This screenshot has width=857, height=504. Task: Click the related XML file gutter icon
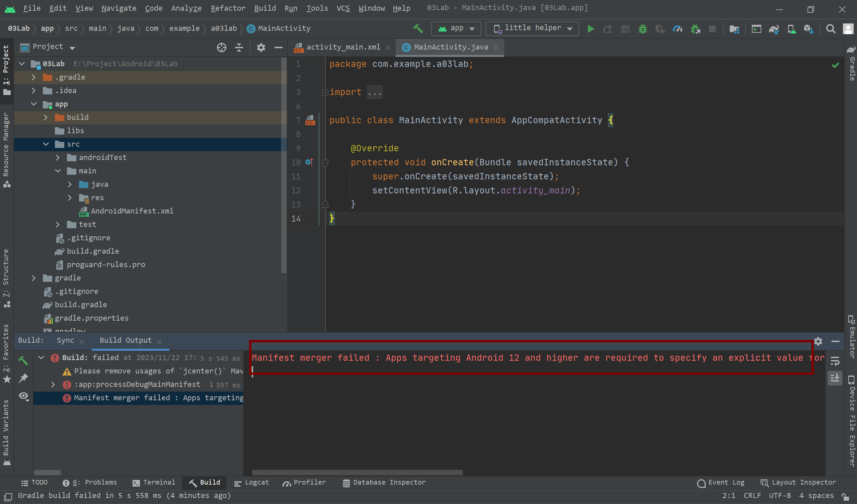[310, 120]
